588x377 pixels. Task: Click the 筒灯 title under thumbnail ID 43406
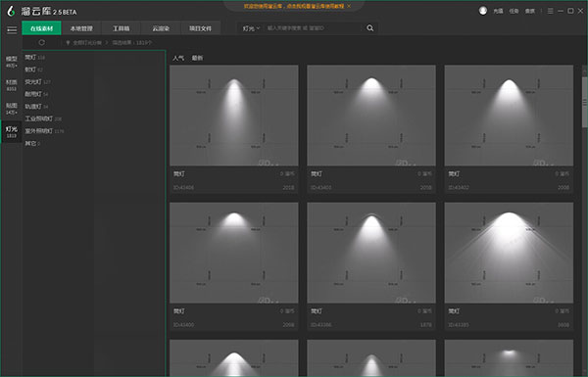(x=179, y=174)
